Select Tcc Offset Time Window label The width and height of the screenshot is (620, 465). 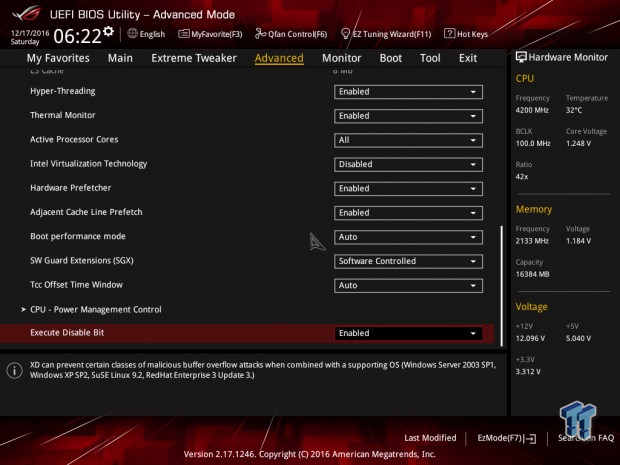tap(76, 285)
